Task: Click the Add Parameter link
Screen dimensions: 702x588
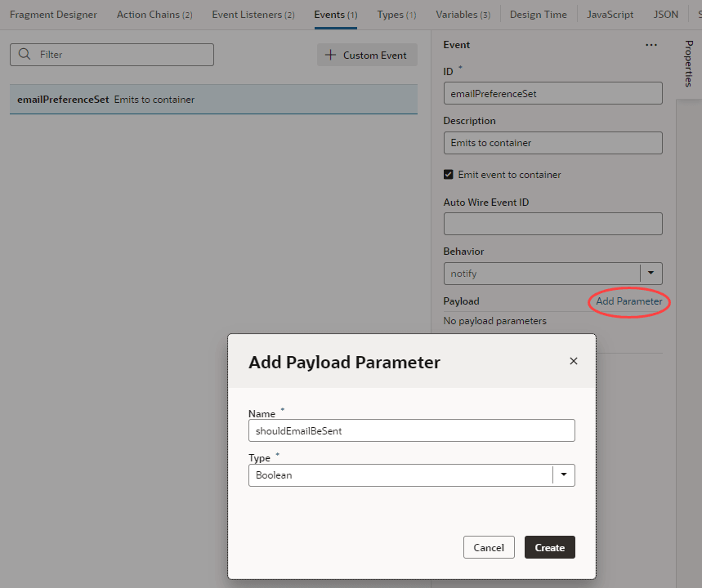Action: pos(628,301)
